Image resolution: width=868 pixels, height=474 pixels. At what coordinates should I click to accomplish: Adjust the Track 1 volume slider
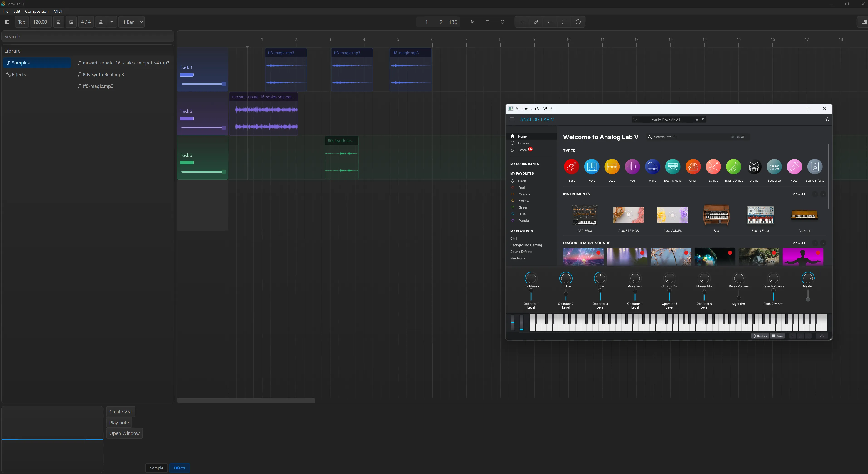click(203, 84)
